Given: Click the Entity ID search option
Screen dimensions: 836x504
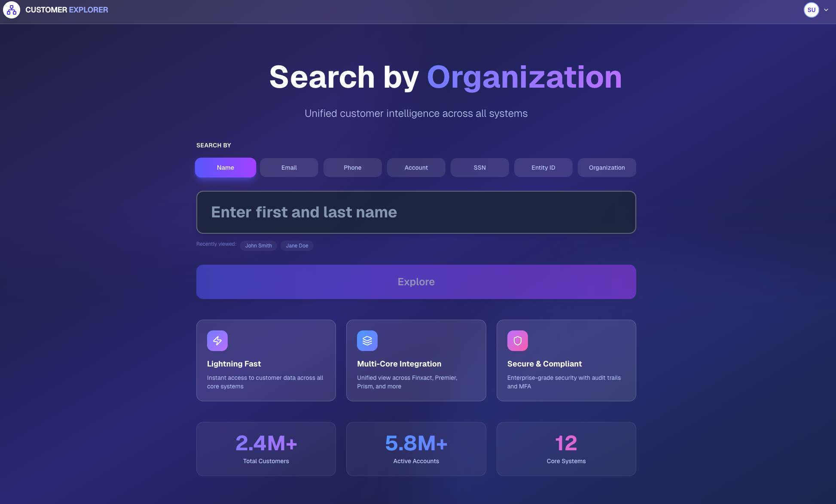Looking at the screenshot, I should tap(543, 168).
